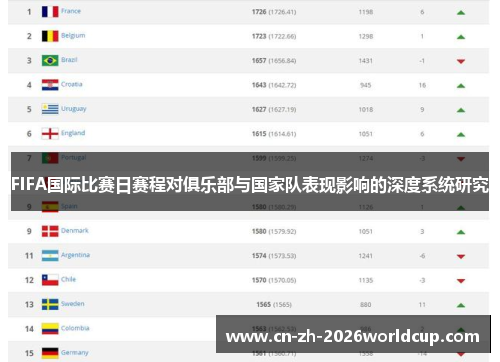Select the points value 1643 (1642.72)
The image size is (500, 362).
click(x=274, y=85)
